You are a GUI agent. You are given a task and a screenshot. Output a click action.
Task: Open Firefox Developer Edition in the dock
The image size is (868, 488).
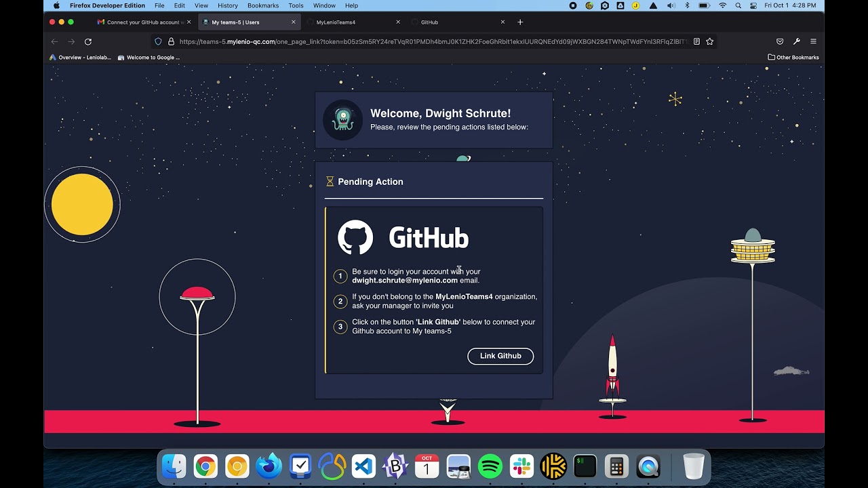pos(269,466)
